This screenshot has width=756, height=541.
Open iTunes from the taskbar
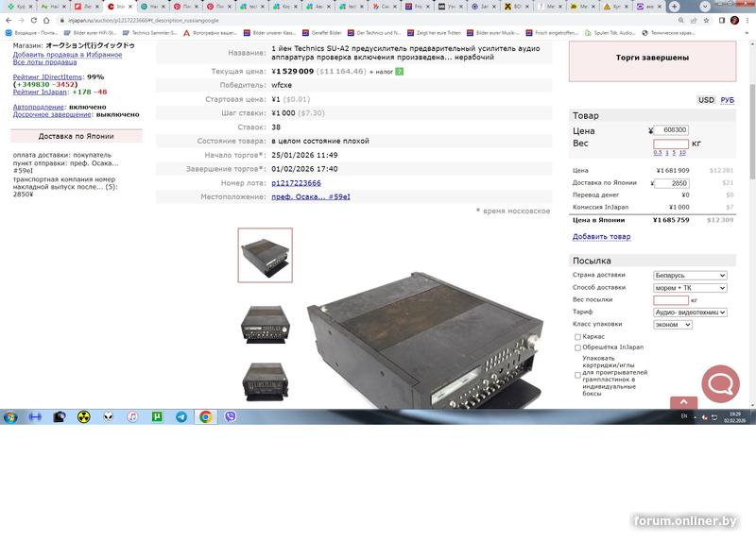click(132, 416)
